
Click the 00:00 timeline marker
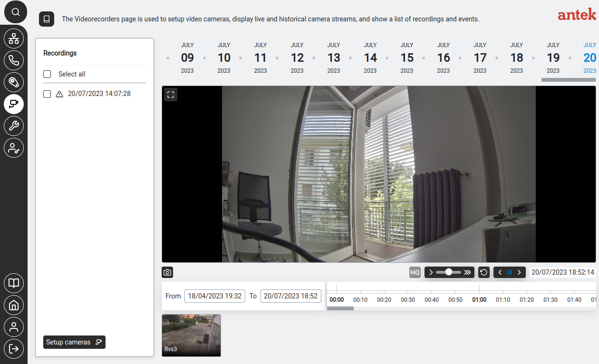coord(337,299)
